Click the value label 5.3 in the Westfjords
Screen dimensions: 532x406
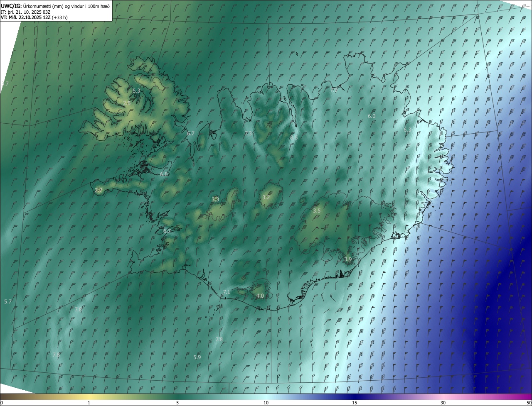point(136,90)
